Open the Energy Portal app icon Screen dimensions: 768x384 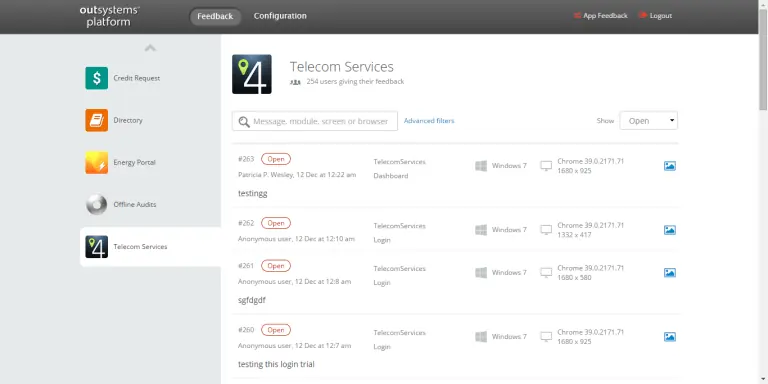pos(96,163)
